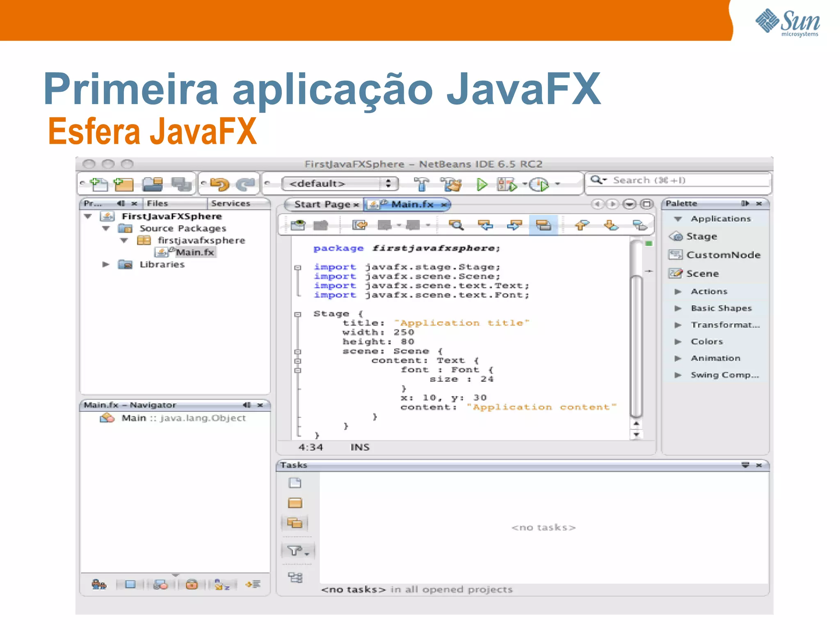Viewport: 840px width, 630px height.
Task: Expand the Animation palette category
Action: 678,358
